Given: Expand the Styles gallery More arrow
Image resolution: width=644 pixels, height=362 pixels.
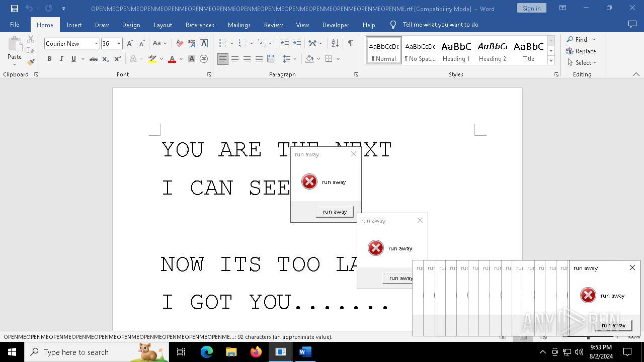Looking at the screenshot, I should pyautogui.click(x=551, y=61).
